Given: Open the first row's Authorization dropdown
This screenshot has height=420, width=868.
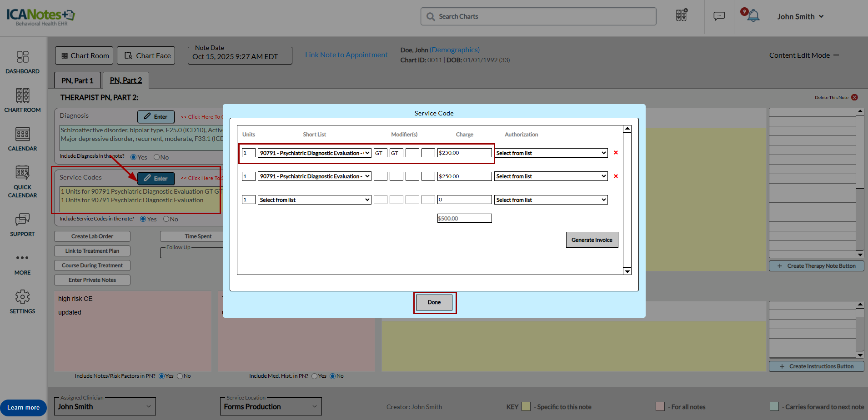Looking at the screenshot, I should 551,153.
